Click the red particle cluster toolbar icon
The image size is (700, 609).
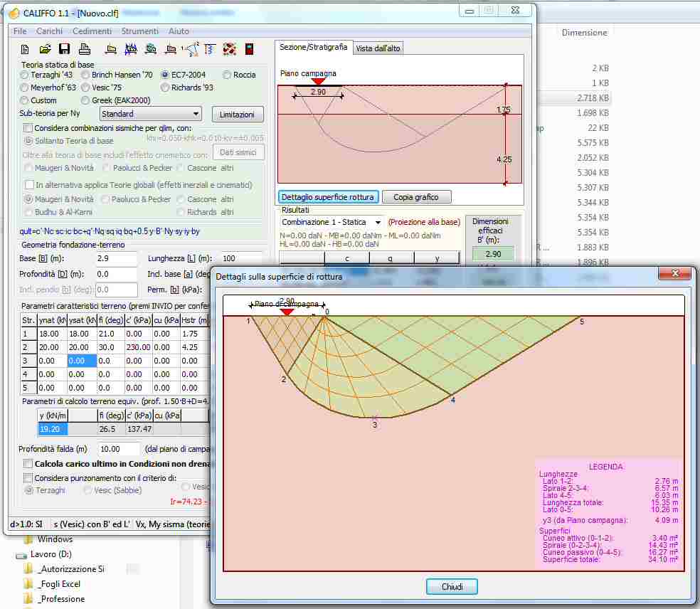(230, 49)
